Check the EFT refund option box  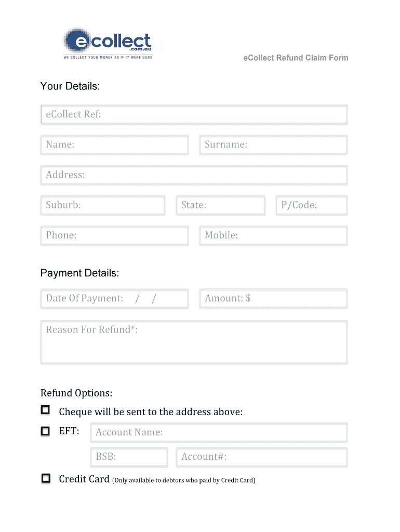[x=46, y=431]
